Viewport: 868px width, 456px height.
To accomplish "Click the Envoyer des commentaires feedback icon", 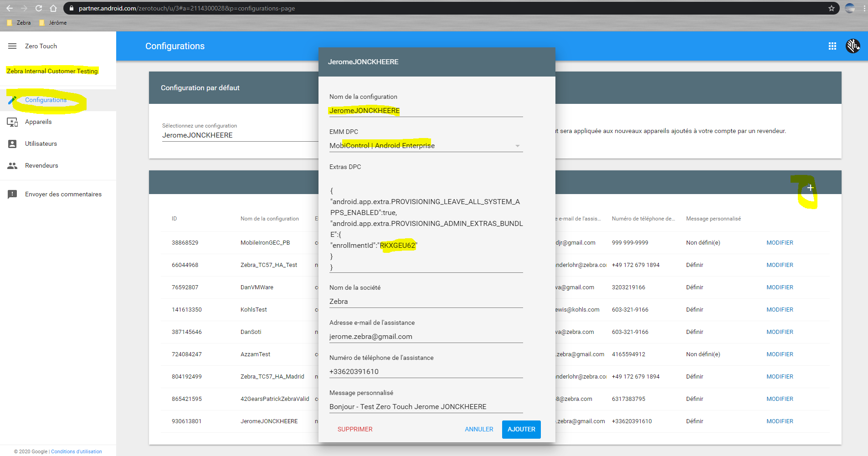I will coord(13,194).
